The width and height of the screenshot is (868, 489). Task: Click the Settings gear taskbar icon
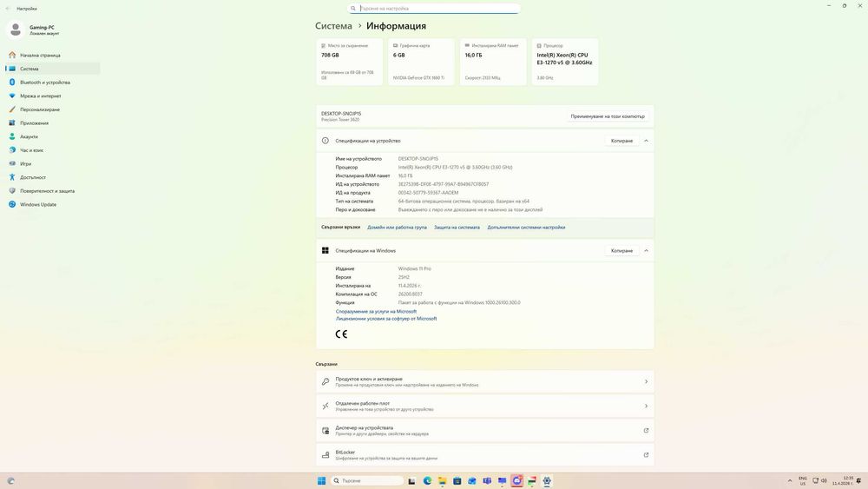click(547, 480)
